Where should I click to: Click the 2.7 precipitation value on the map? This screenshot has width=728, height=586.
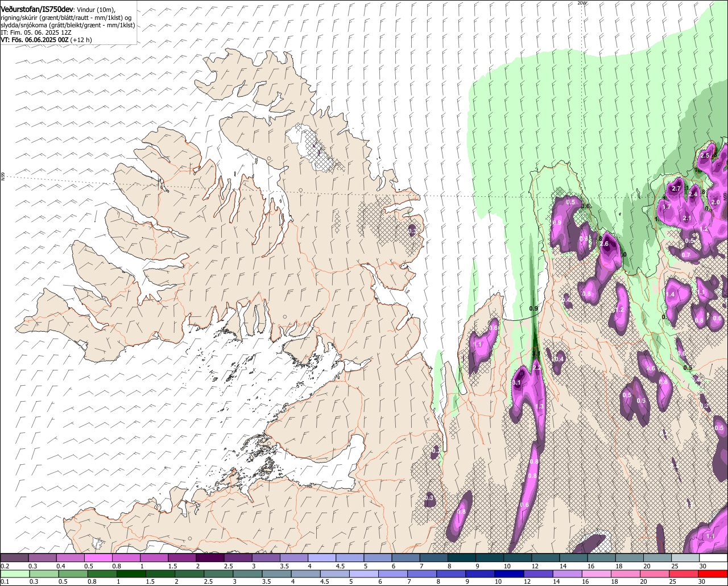tap(677, 188)
